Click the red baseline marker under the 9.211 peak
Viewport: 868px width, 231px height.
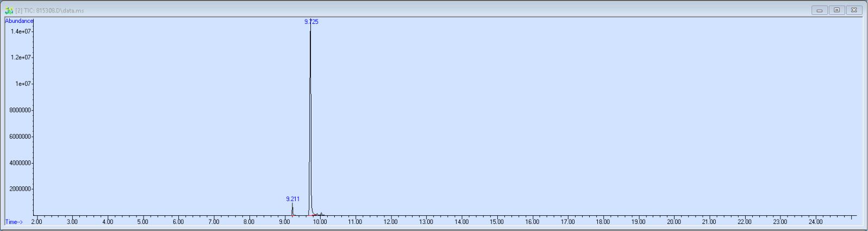[292, 216]
